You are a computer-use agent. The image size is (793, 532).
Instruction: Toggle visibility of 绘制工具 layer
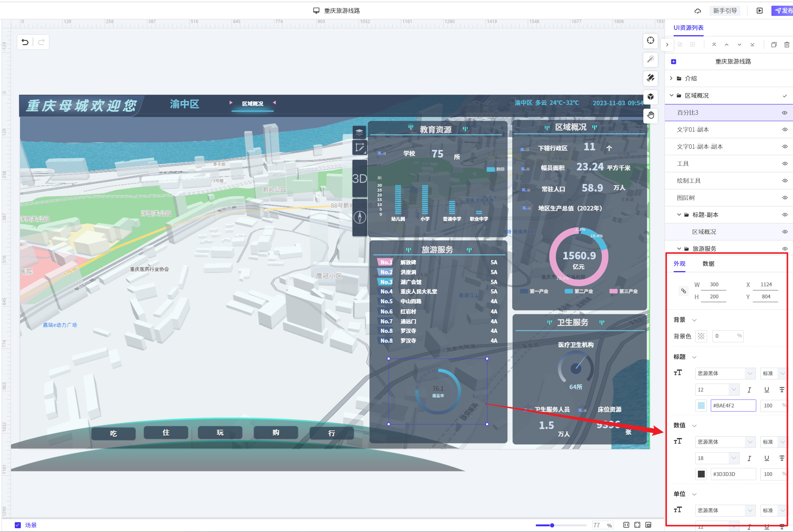click(x=785, y=181)
